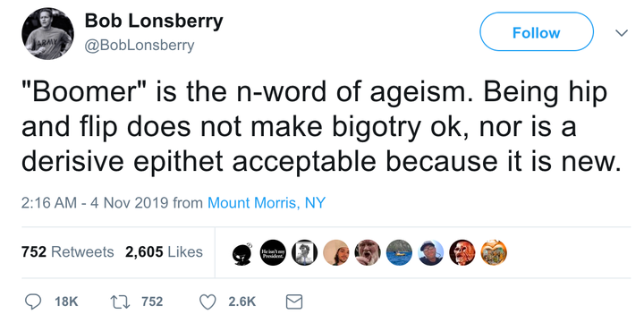This screenshot has height=331, width=644.
Task: Like the tweet with heart icon
Action: coord(208,301)
